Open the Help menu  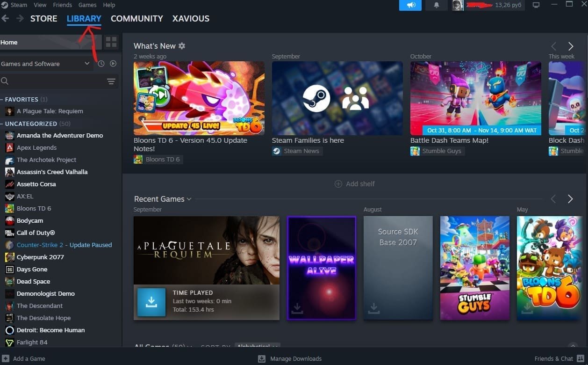[109, 5]
